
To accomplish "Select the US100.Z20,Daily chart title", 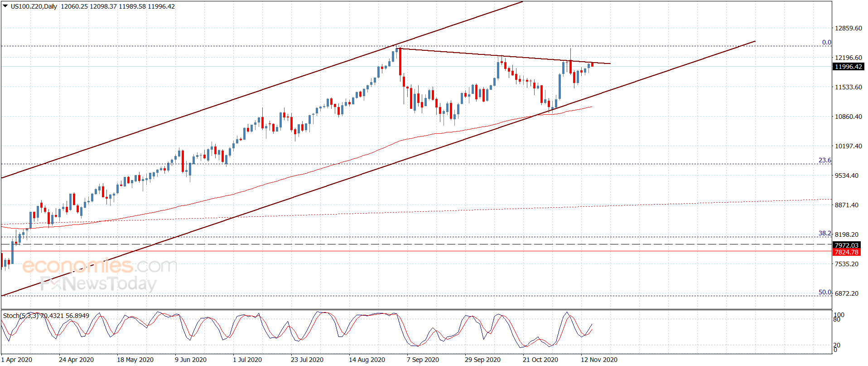I will coord(34,6).
